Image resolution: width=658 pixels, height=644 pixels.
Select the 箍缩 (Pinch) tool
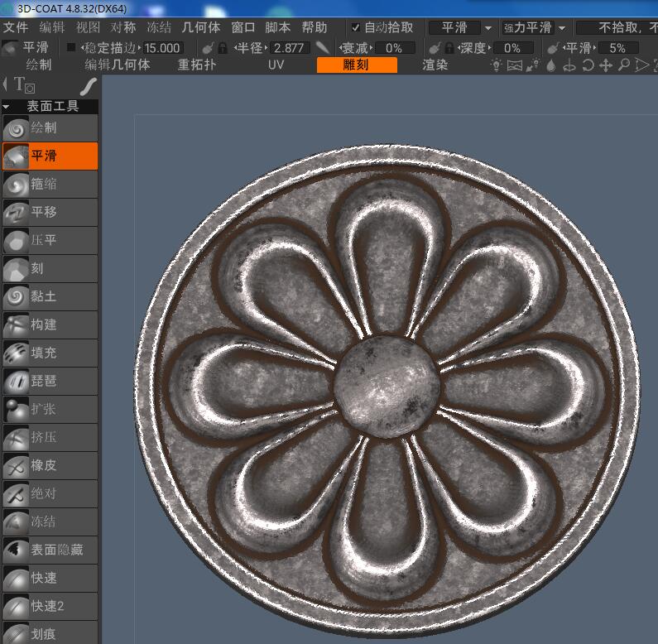50,184
